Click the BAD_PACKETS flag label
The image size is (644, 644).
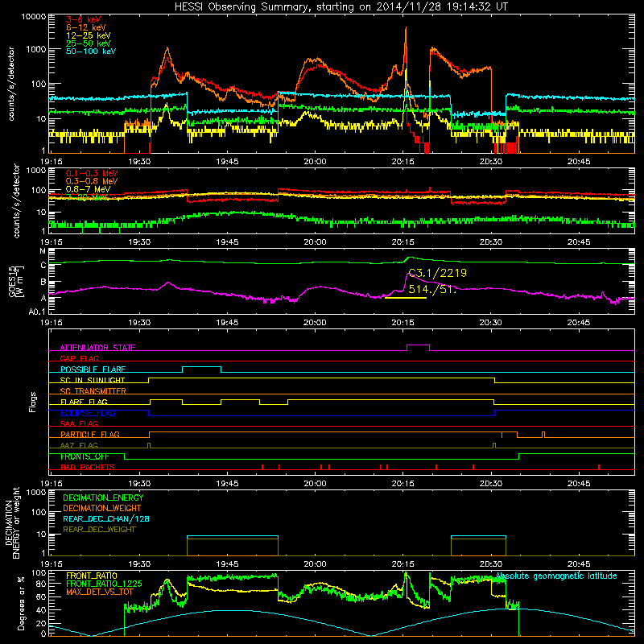point(88,467)
